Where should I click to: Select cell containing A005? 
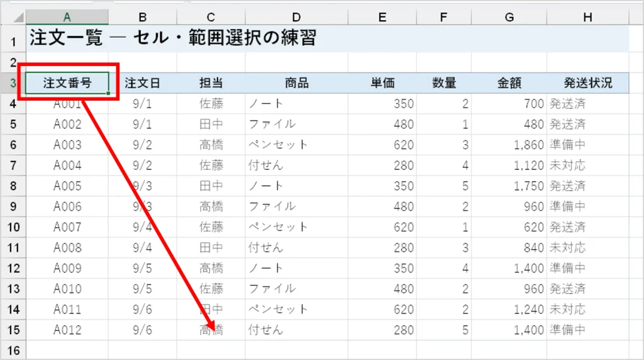67,186
